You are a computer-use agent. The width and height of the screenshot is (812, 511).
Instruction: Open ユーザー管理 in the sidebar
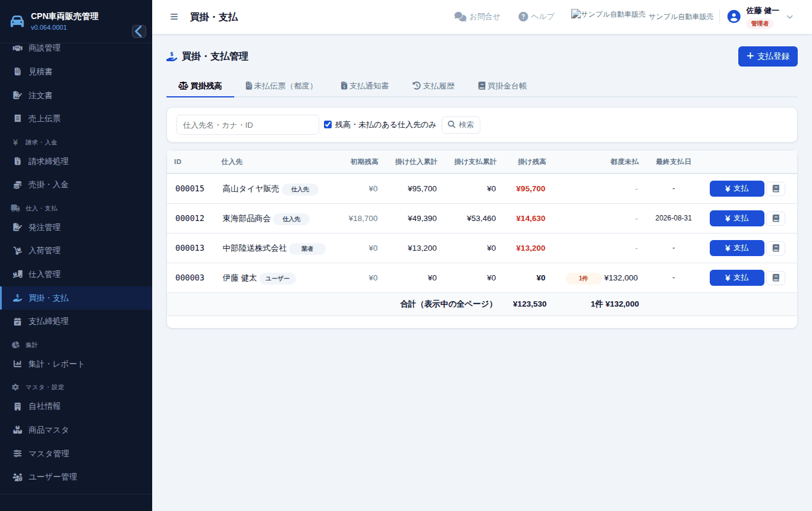76,477
